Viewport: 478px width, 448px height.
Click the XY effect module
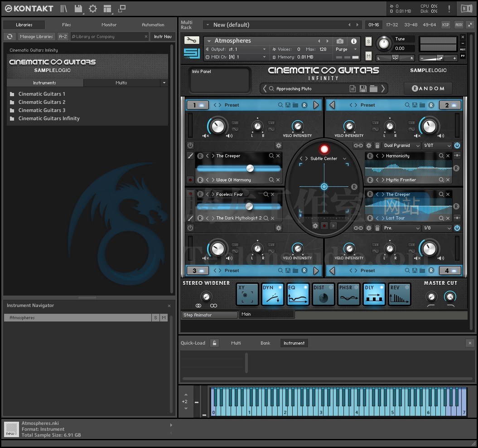[x=247, y=294]
